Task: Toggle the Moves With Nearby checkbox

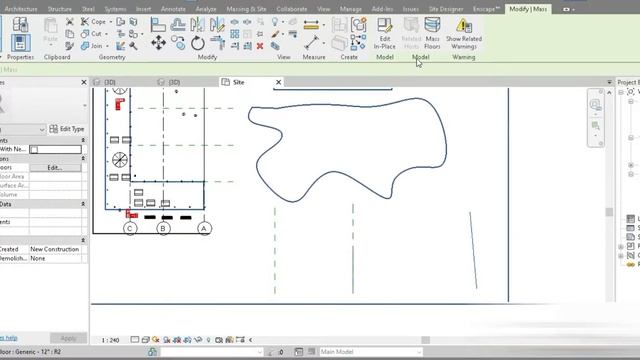Action: (x=34, y=150)
